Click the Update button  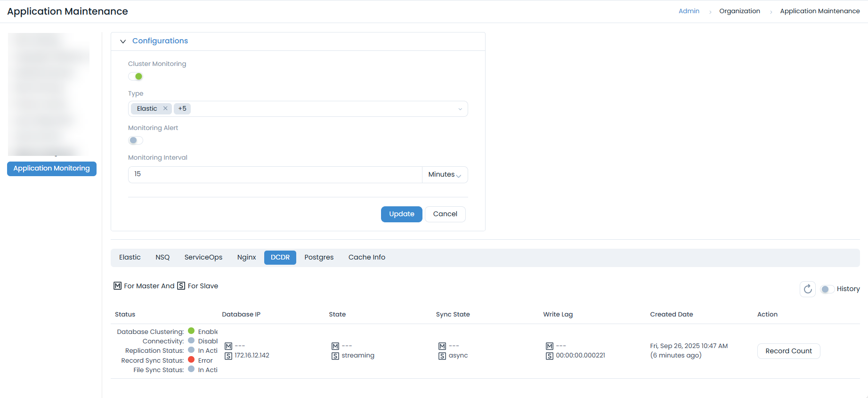coord(401,214)
